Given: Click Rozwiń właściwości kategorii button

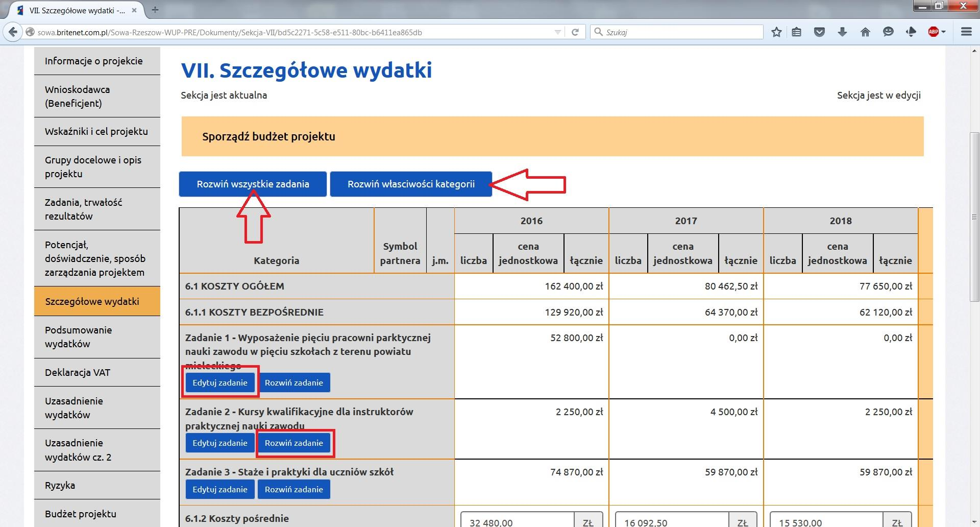Looking at the screenshot, I should pyautogui.click(x=411, y=184).
